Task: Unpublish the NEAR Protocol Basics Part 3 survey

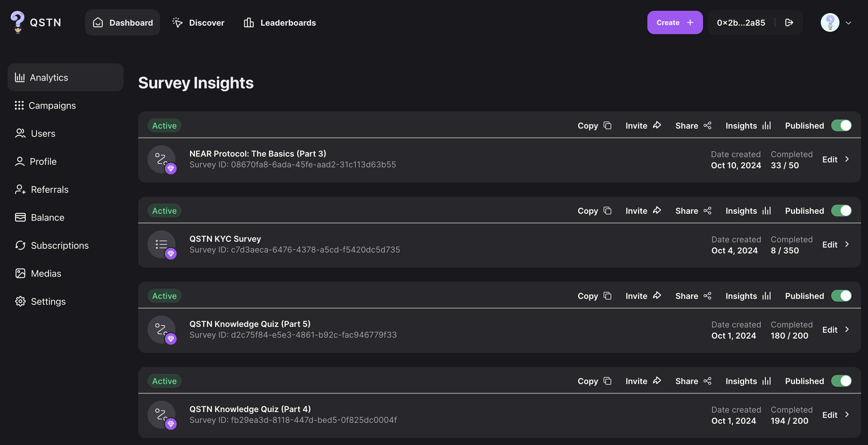Action: point(841,125)
